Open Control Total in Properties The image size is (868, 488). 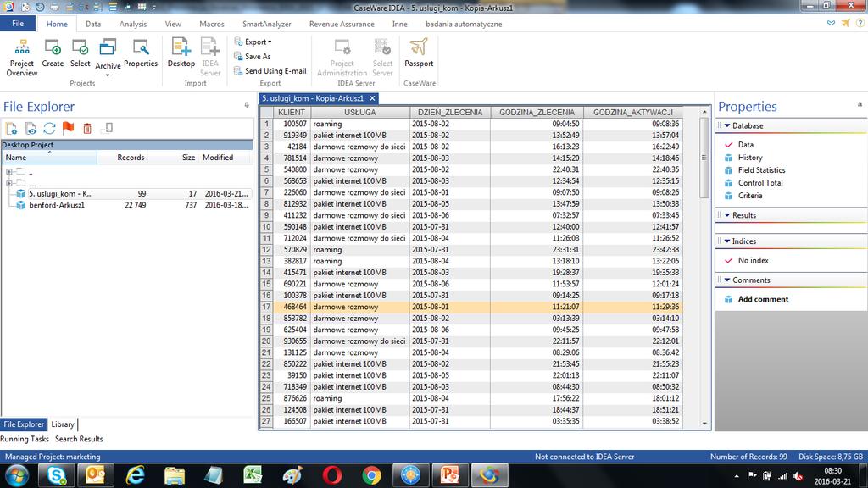pos(760,183)
